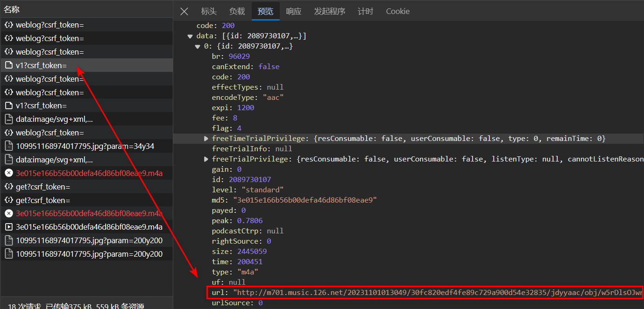Click the highlighted url value string
Viewport: 644px width, 309px height.
[437, 293]
